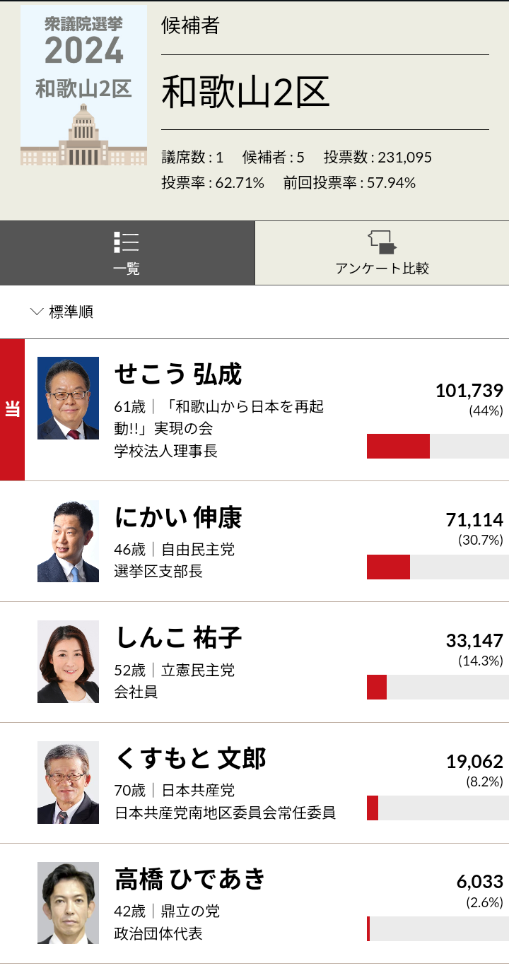Expand the 標準順 sort chevron
Viewport: 509px width, 980px height.
click(37, 312)
